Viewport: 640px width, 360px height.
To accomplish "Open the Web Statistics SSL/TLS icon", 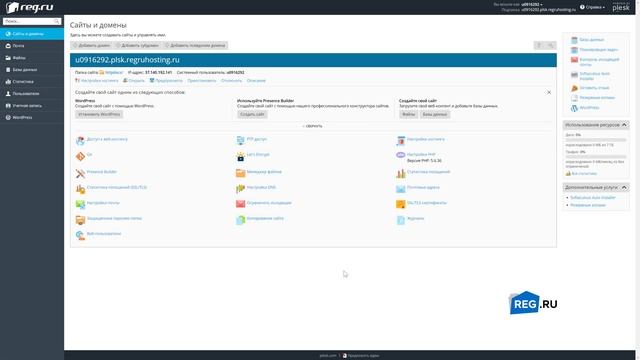I will [80, 189].
